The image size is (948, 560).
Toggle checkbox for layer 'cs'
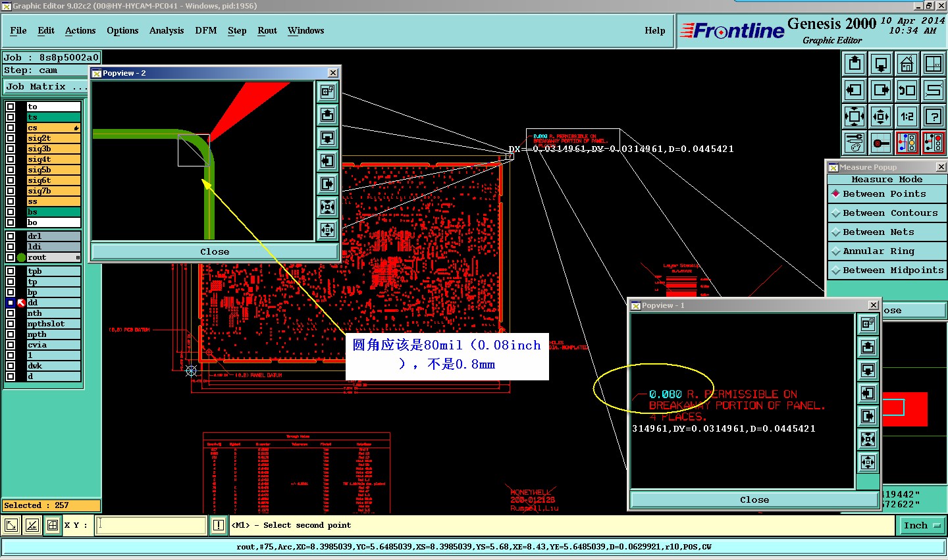click(11, 128)
